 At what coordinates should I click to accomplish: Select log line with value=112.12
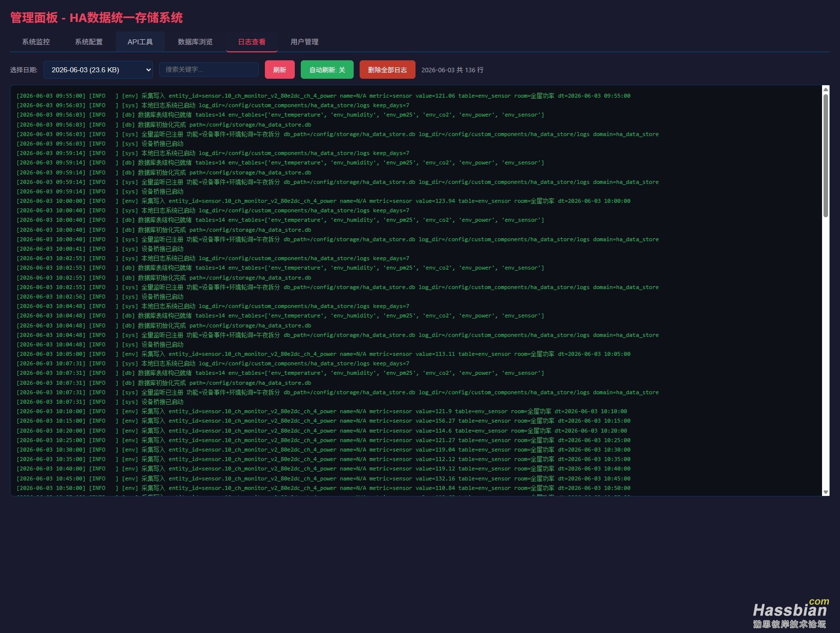(x=323, y=459)
